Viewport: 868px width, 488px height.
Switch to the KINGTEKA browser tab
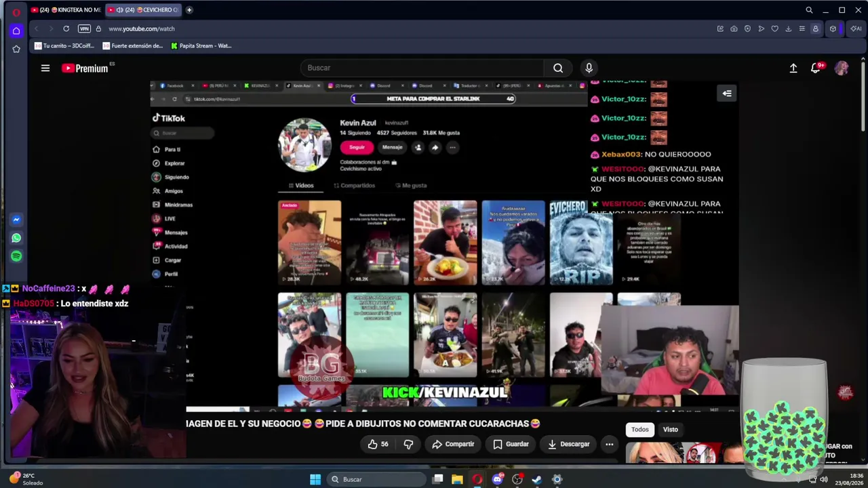(66, 10)
